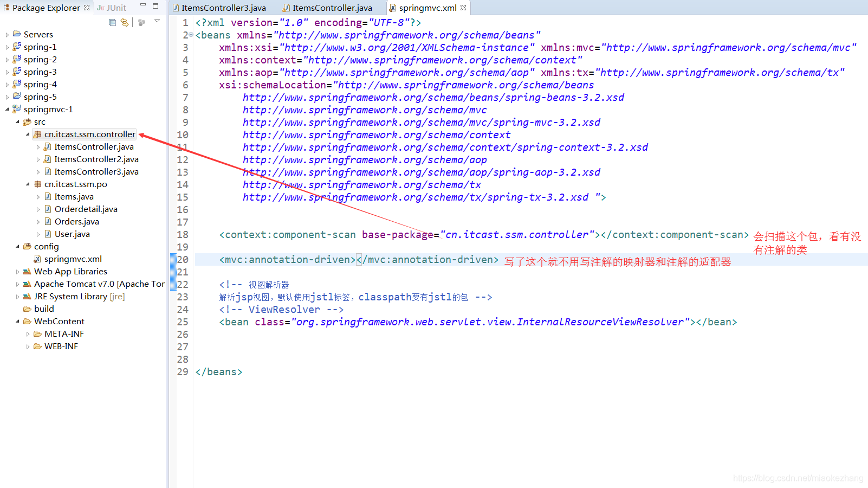Click the ItemsController3.java file icon in tree

(48, 171)
